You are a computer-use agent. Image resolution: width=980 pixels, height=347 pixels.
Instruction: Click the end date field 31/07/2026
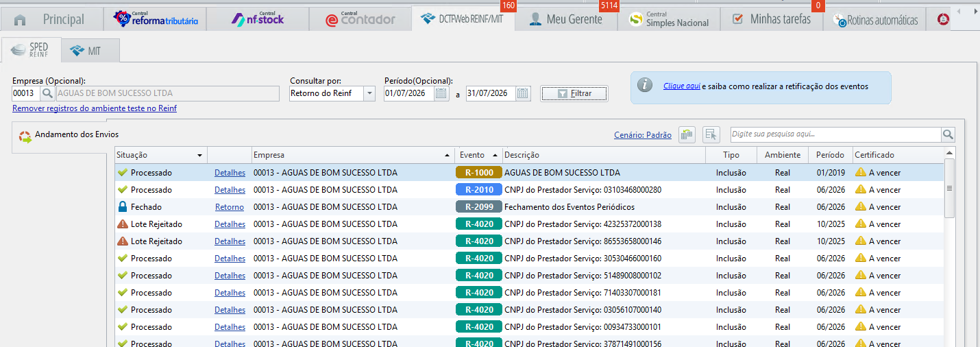[491, 93]
